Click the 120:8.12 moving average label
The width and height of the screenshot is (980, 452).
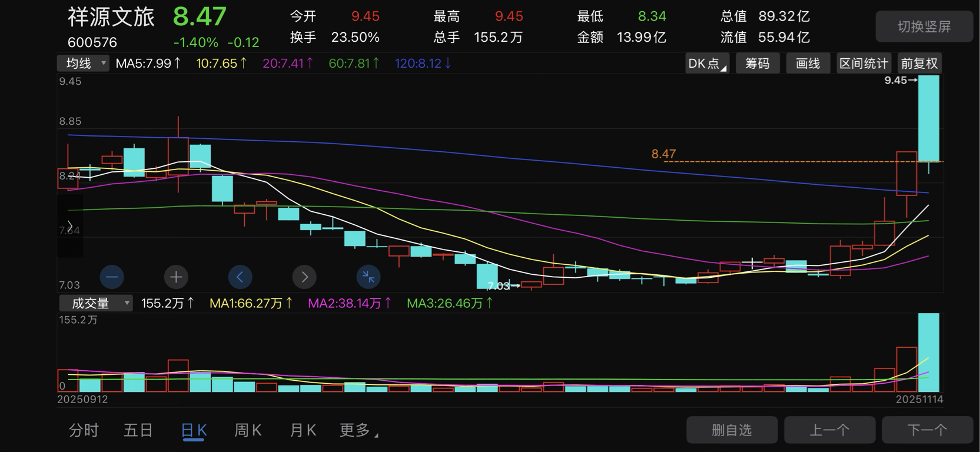(x=423, y=64)
